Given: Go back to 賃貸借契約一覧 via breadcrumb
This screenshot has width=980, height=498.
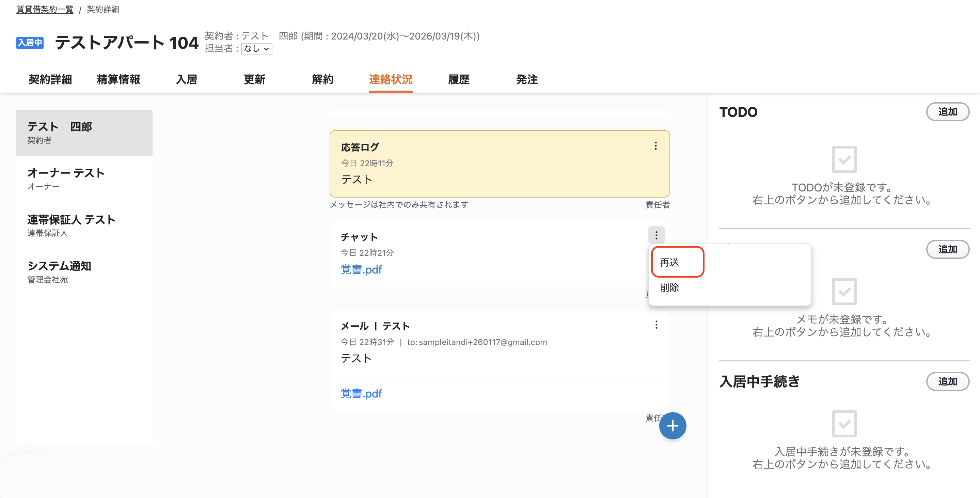Looking at the screenshot, I should (45, 9).
